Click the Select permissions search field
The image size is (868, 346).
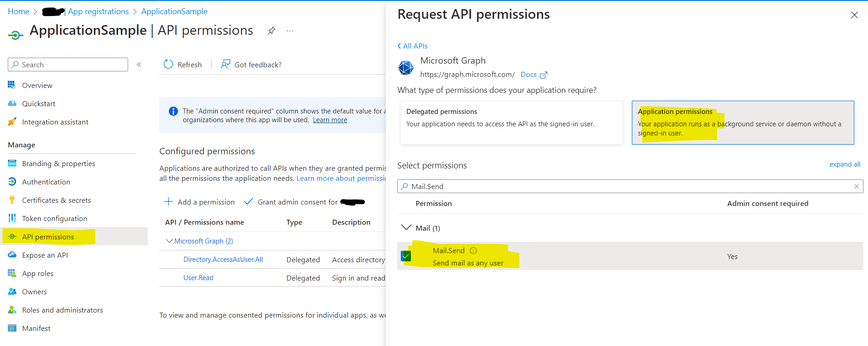point(630,186)
